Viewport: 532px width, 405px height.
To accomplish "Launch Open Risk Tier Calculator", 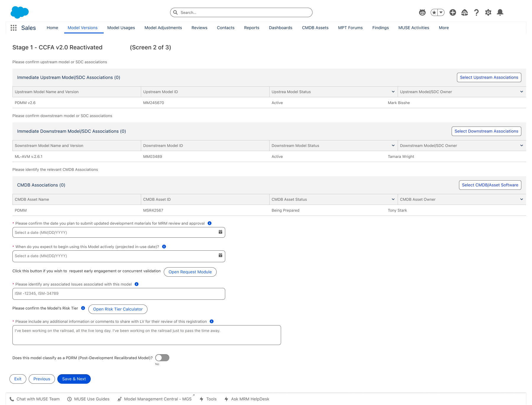I will pos(118,309).
